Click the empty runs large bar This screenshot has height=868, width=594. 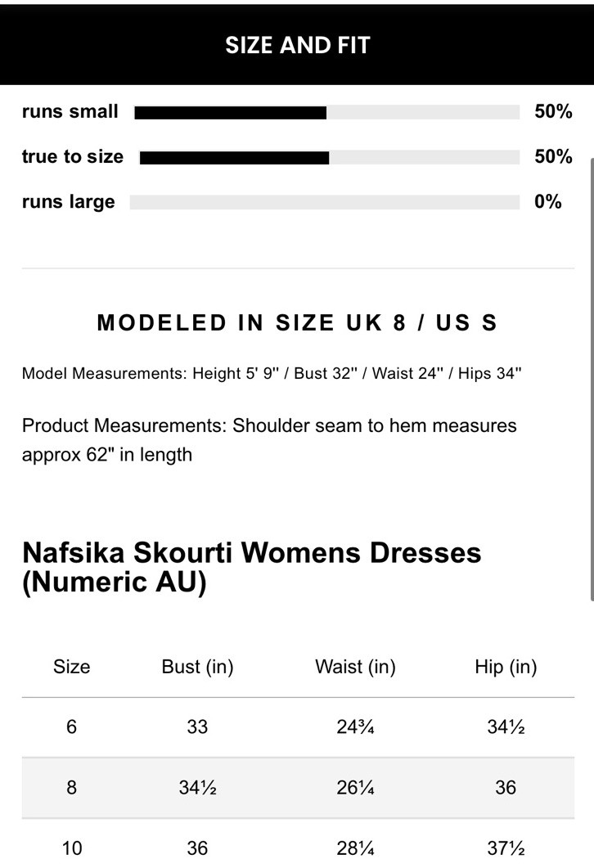[324, 202]
